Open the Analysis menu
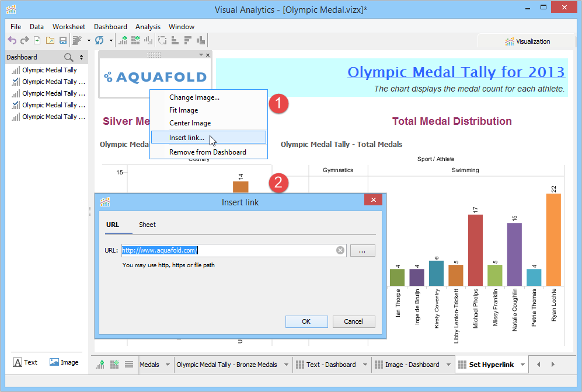 [x=148, y=27]
